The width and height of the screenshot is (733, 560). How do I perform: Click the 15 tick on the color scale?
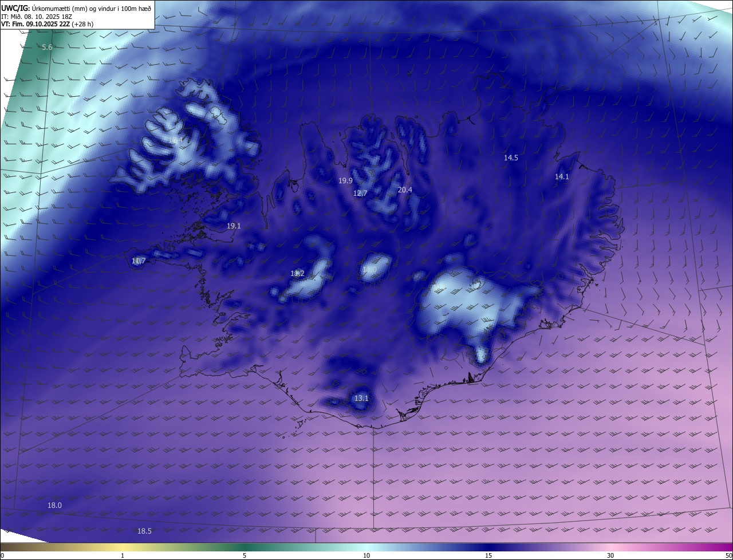(x=488, y=555)
